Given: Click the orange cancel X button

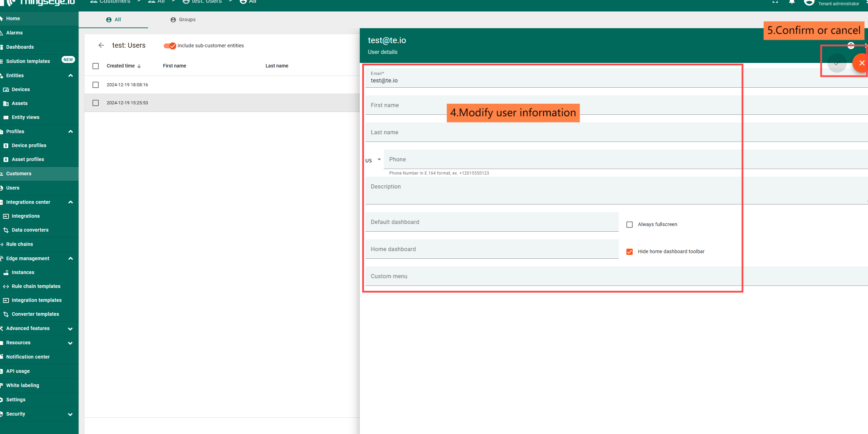Looking at the screenshot, I should (861, 63).
